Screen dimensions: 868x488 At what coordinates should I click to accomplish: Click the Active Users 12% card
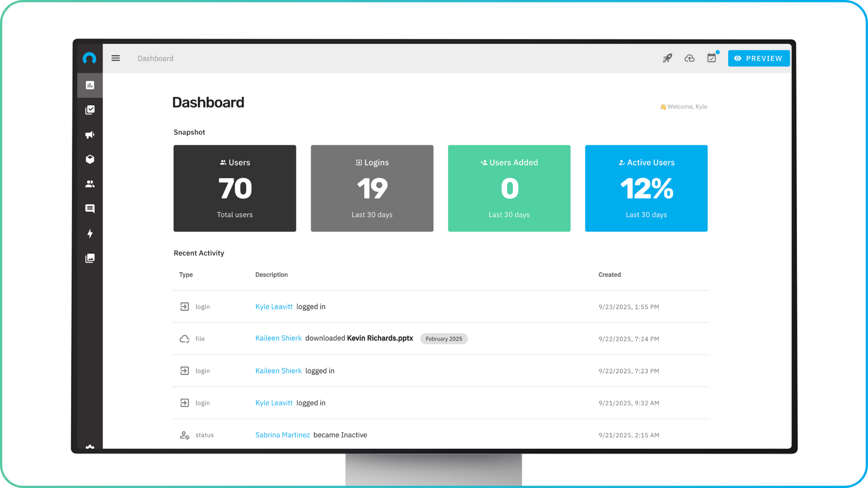coord(646,188)
